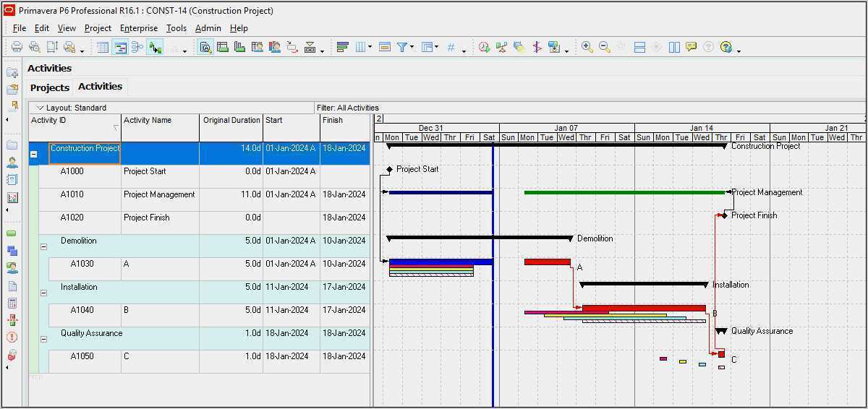This screenshot has height=409, width=868.
Task: Click the Original Duration column header
Action: pyautogui.click(x=231, y=121)
